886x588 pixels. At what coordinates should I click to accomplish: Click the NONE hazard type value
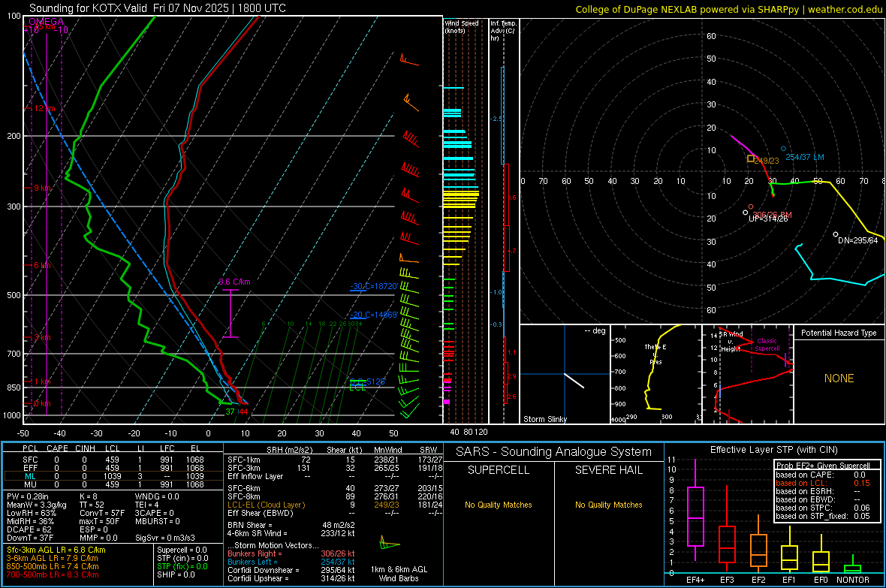click(839, 378)
